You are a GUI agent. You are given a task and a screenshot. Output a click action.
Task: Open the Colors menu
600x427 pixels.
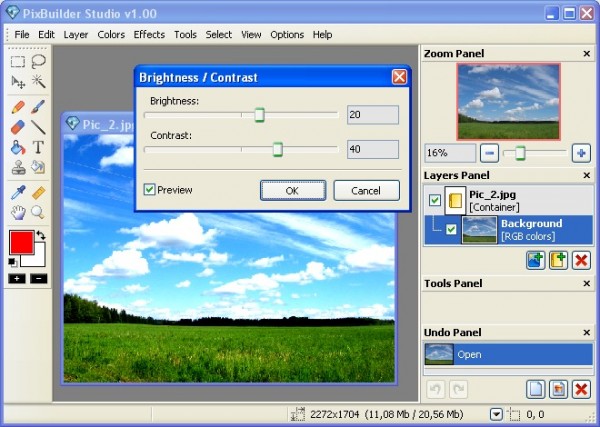(x=111, y=34)
